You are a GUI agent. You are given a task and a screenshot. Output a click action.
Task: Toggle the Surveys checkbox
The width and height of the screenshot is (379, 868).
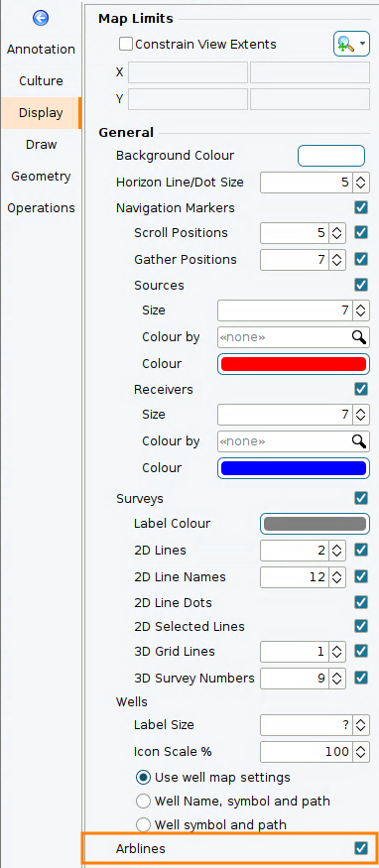tap(361, 498)
